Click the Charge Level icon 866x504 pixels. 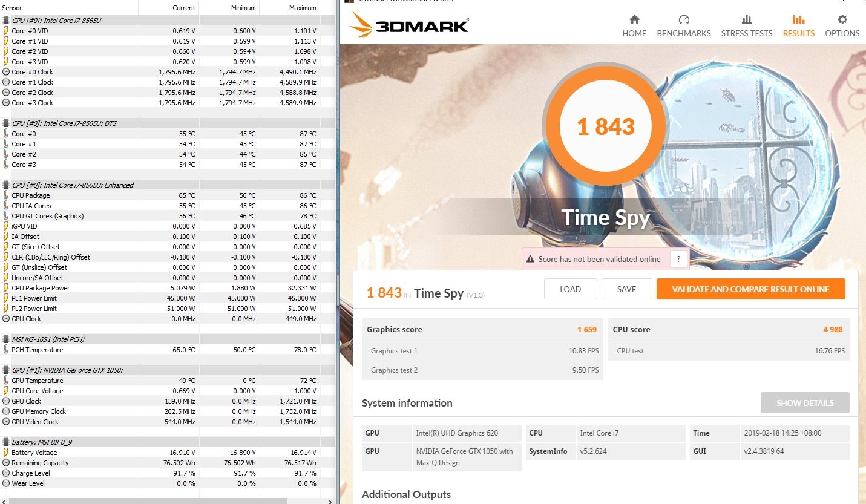pyautogui.click(x=6, y=473)
